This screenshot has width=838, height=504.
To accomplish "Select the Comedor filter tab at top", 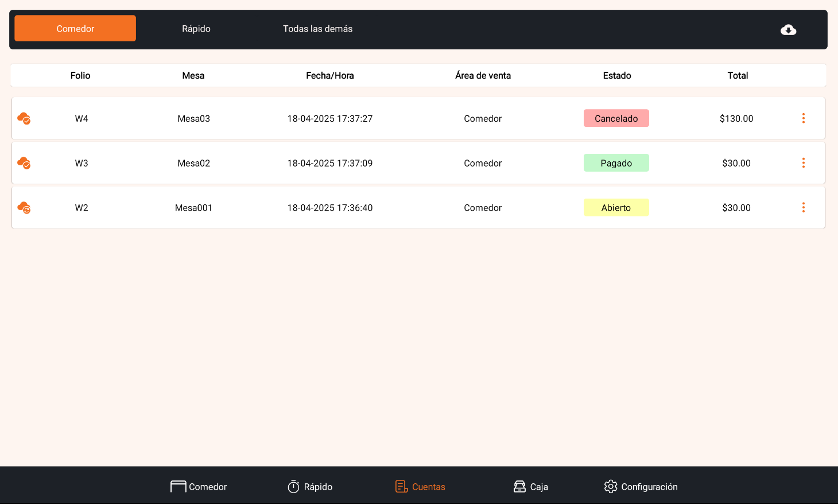I will tap(75, 29).
